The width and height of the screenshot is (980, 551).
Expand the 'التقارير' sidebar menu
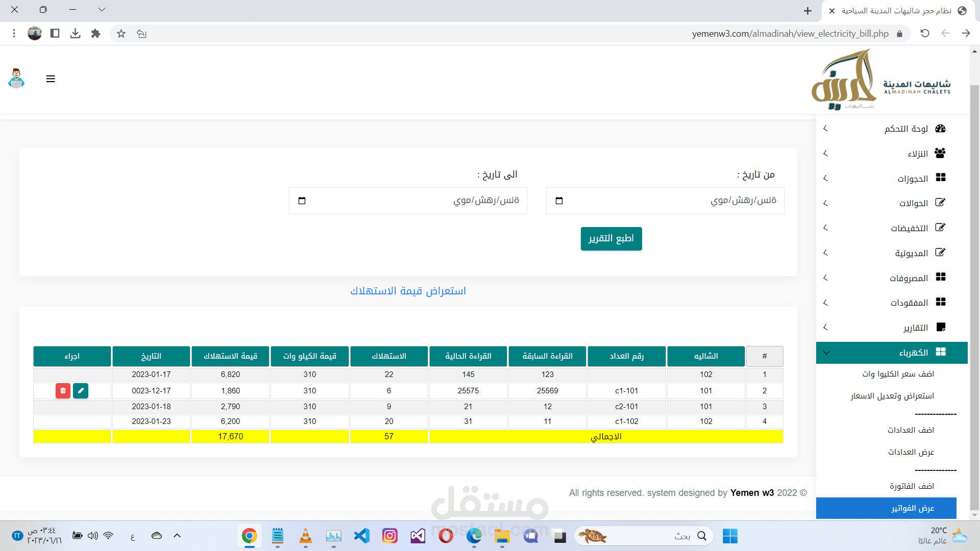(915, 328)
